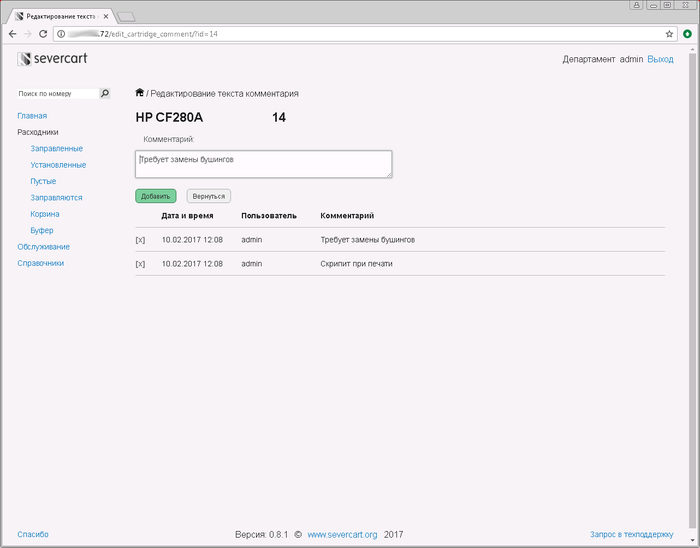Click the site info icon in address bar
Screen dimensions: 700x548
click(x=61, y=34)
